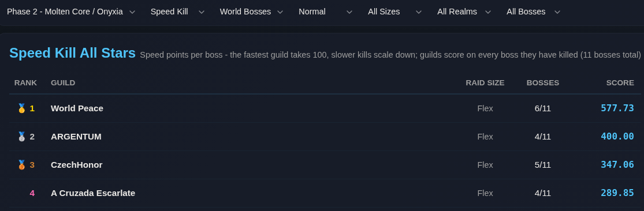Open the All Bosses dropdown

click(533, 12)
